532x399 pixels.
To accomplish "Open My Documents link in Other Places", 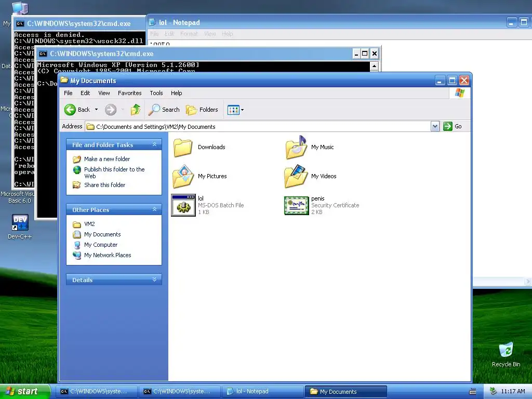I will [x=102, y=234].
